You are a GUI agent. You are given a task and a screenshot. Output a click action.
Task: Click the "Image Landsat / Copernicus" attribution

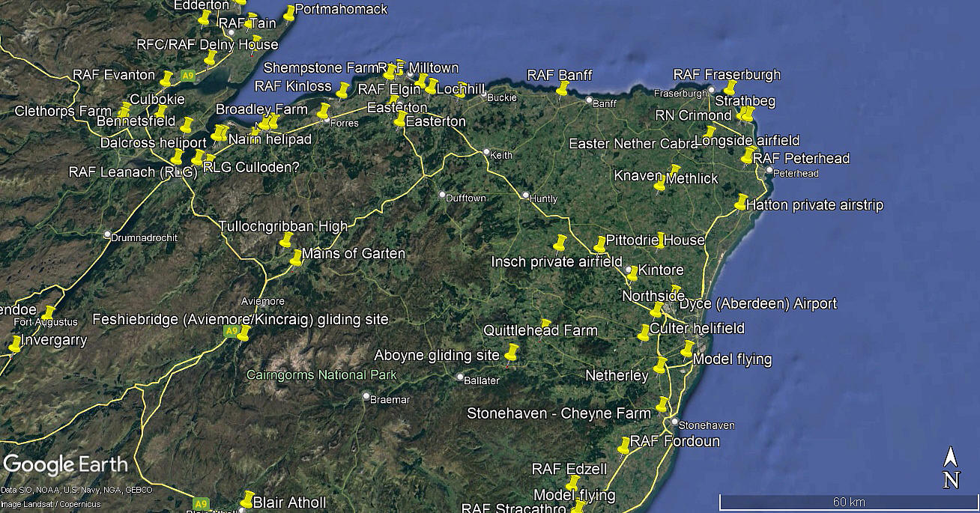[x=50, y=504]
